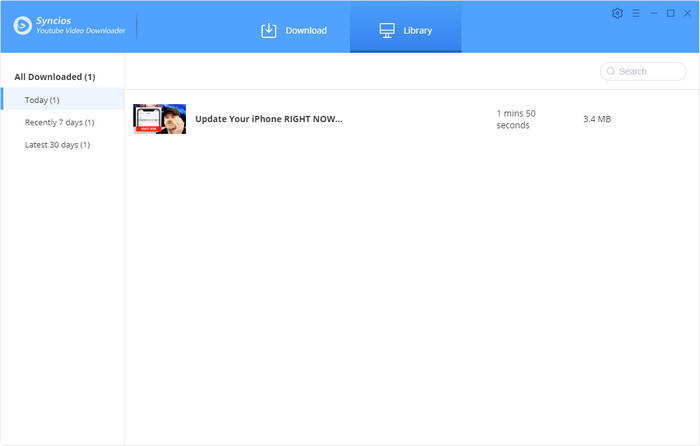Switch to the Library tab
700x446 pixels.
(x=406, y=30)
